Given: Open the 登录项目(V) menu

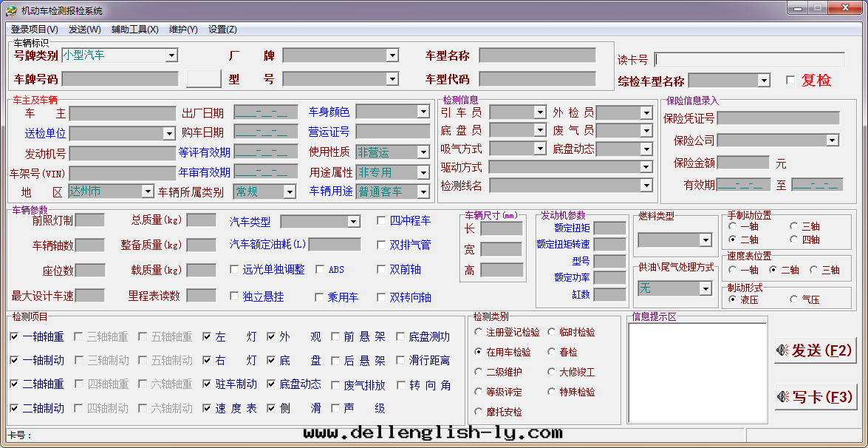Looking at the screenshot, I should click(34, 30).
